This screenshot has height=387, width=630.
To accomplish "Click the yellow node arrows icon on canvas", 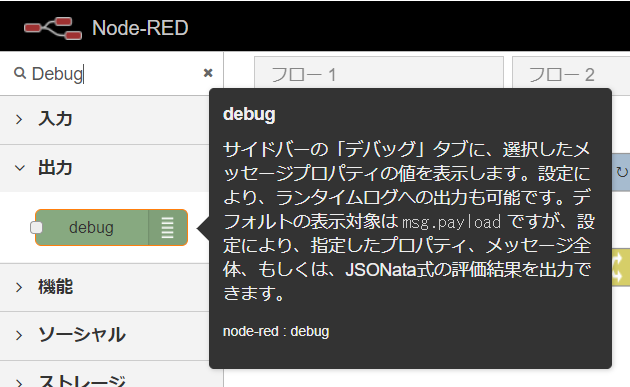I will click(x=618, y=267).
